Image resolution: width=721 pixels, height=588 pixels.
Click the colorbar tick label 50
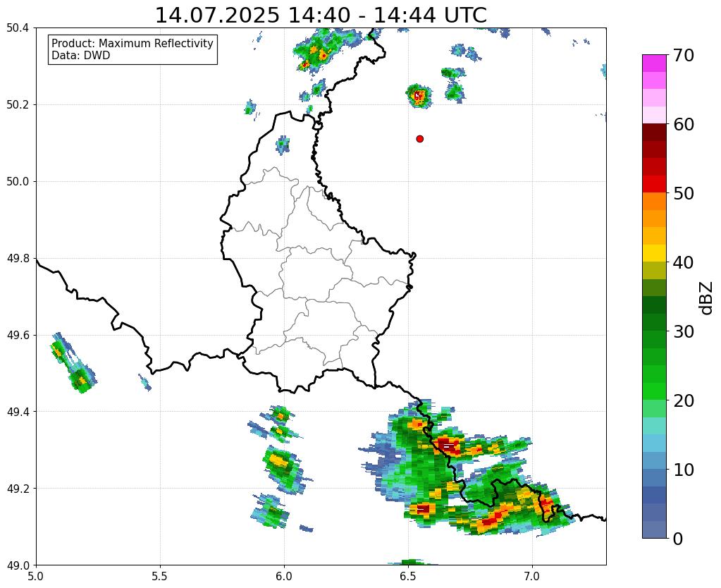[683, 193]
